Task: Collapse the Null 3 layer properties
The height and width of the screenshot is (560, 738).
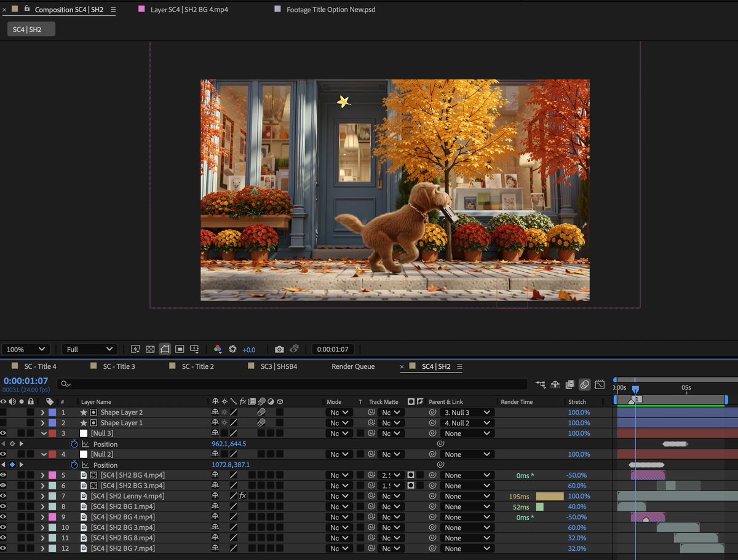Action: 43,433
